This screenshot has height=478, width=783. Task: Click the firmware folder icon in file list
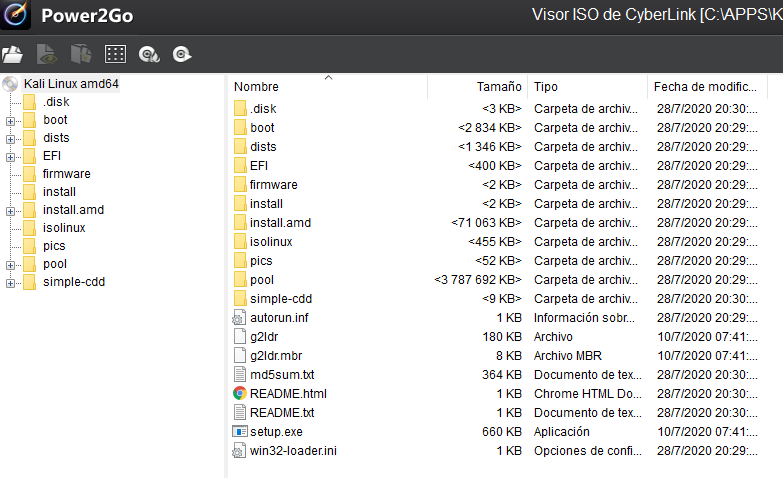tap(240, 185)
